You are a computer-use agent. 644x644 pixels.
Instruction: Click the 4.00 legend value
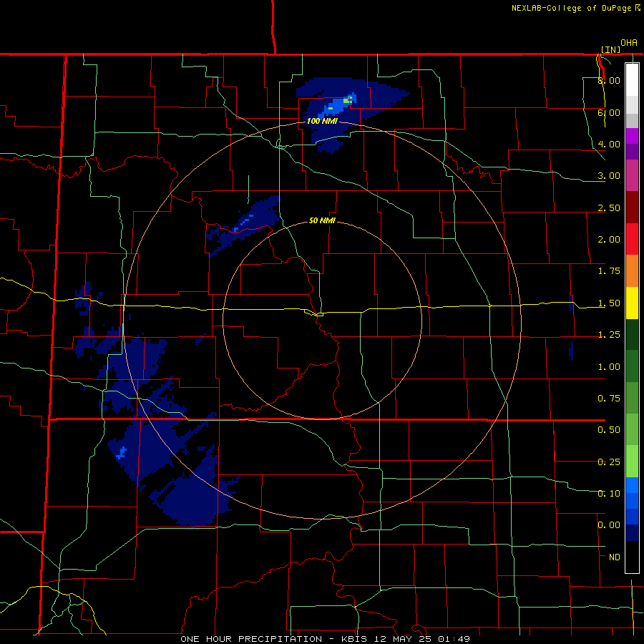point(609,144)
